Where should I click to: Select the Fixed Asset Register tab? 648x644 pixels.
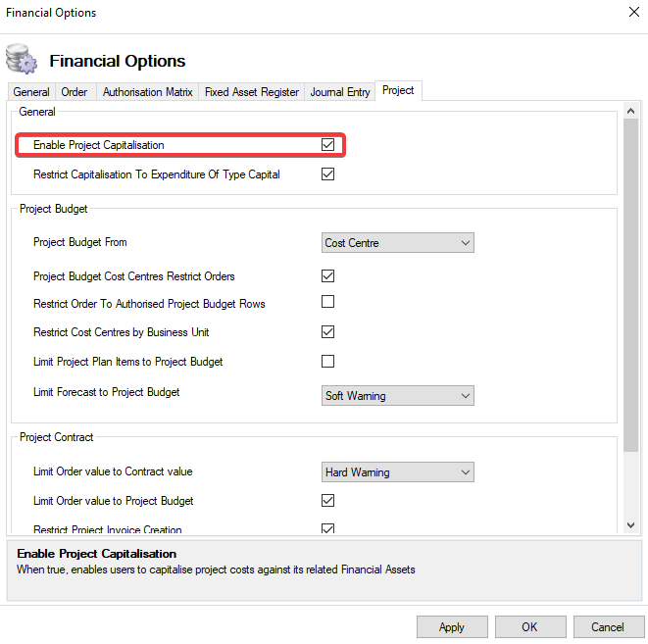tap(252, 92)
